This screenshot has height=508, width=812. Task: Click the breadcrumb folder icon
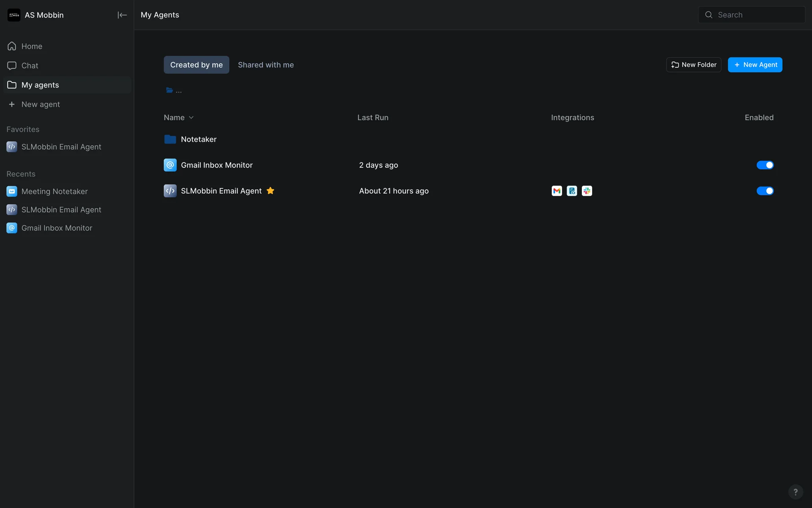pos(169,91)
